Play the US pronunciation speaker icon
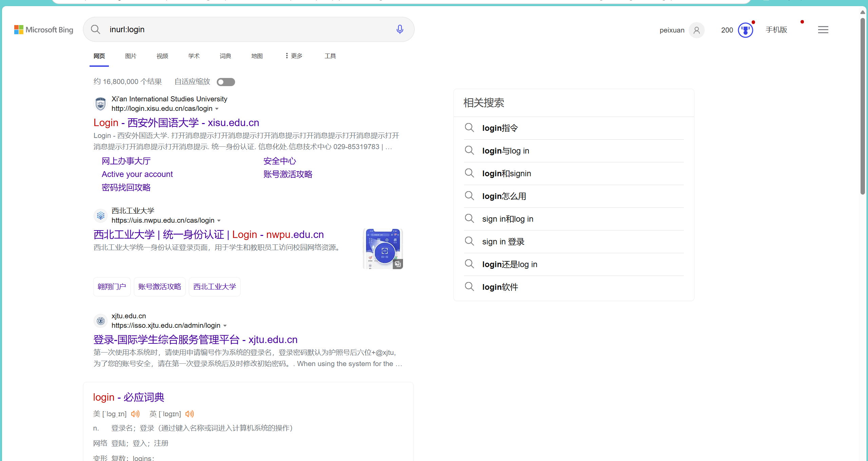 click(x=135, y=414)
